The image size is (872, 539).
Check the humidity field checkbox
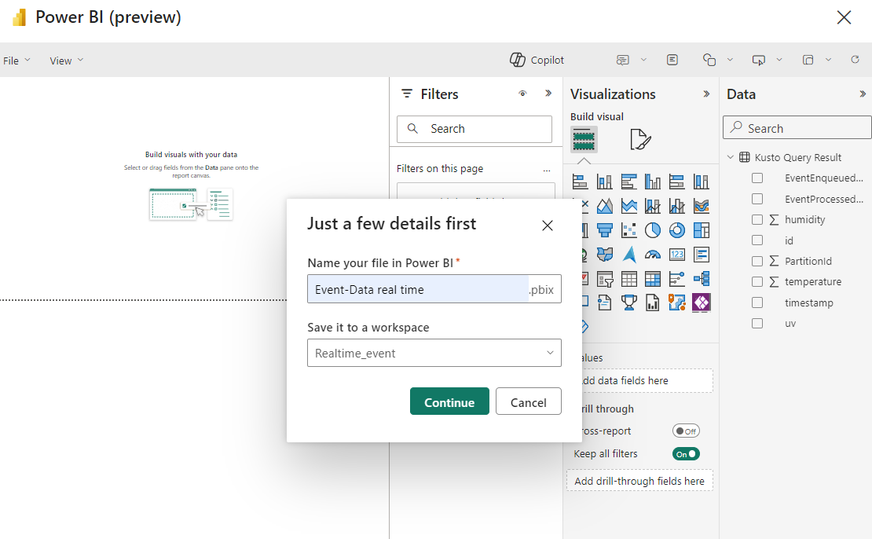pos(757,220)
